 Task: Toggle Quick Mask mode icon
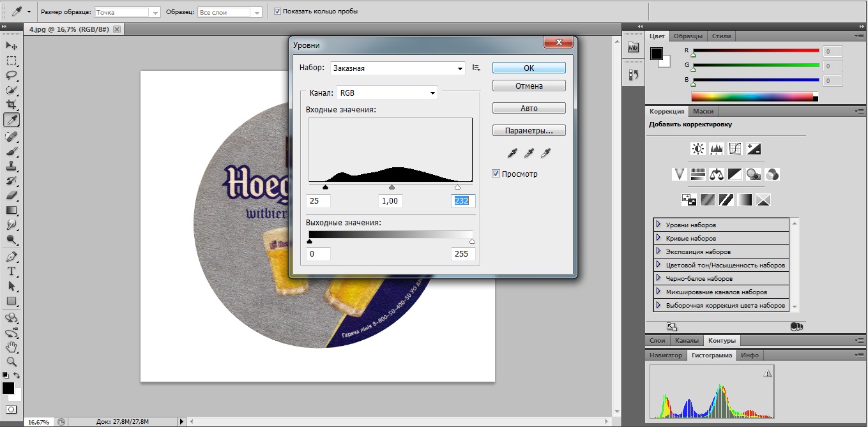click(11, 409)
